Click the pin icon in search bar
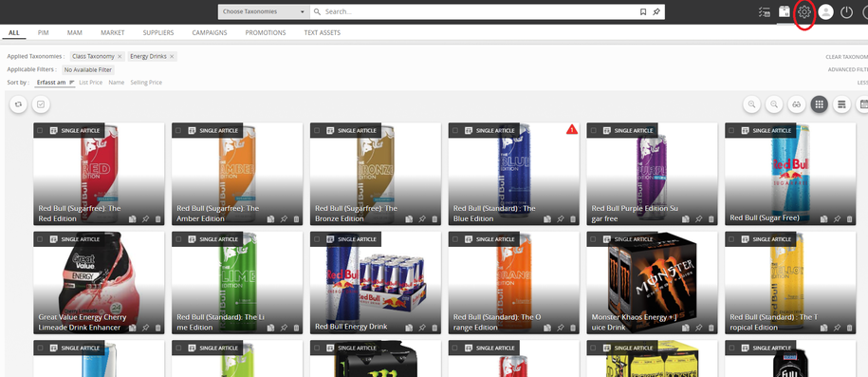This screenshot has width=868, height=377. (x=656, y=11)
